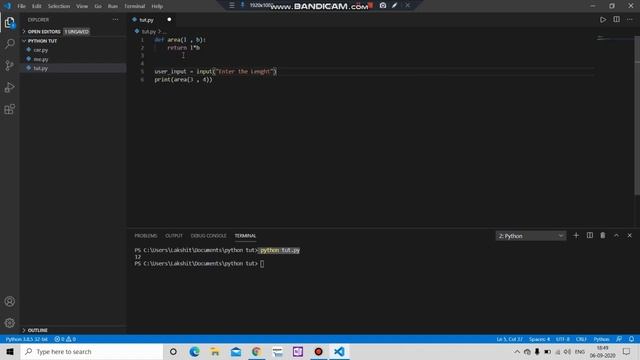Maximize the panel with up chevron
Image resolution: width=640 pixels, height=360 pixels.
pos(616,236)
